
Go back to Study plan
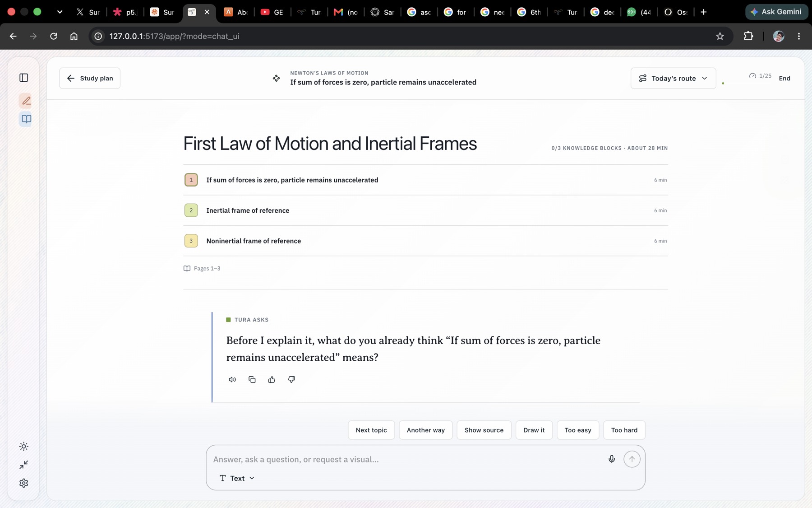(x=90, y=79)
